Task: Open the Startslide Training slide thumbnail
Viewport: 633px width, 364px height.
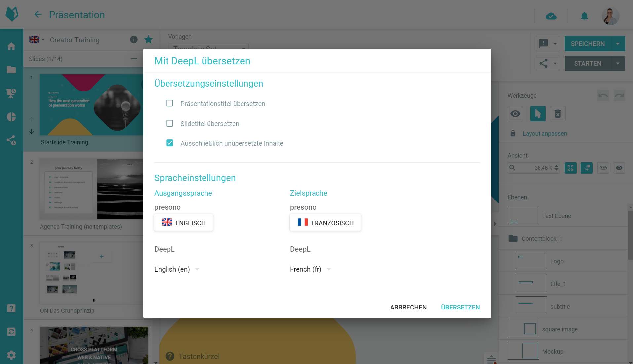Action: 91,105
